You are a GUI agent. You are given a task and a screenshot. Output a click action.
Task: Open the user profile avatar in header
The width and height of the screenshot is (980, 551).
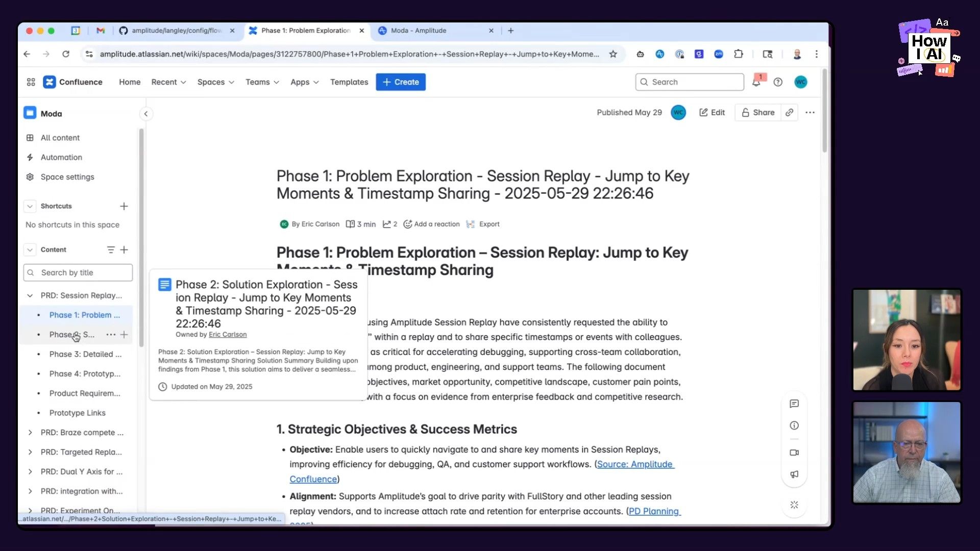pos(801,82)
